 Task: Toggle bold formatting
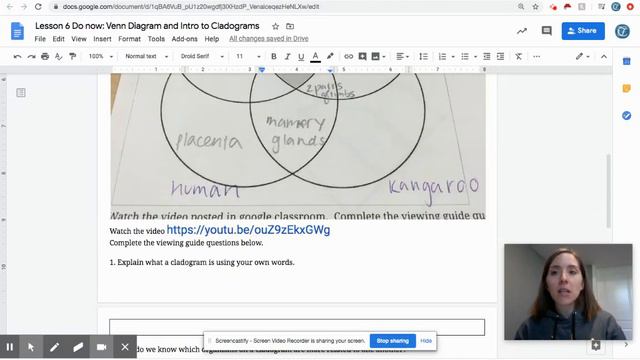coord(273,57)
